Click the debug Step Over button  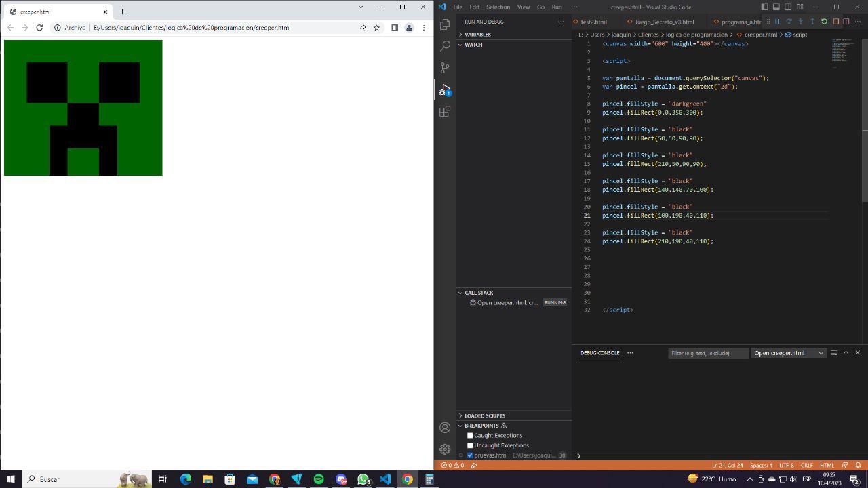789,22
